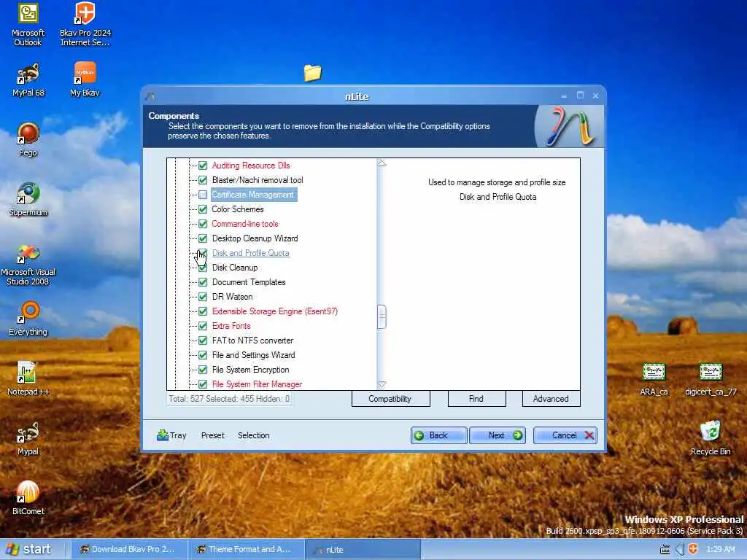The width and height of the screenshot is (747, 560).
Task: Select Extensible Storage Engine (Esent97) item
Action: tap(275, 311)
